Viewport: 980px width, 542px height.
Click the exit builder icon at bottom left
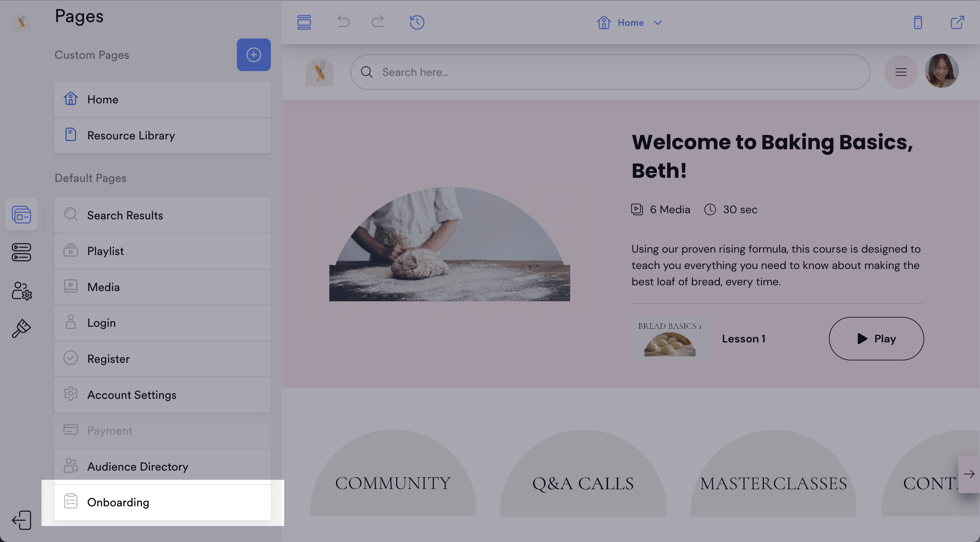click(x=21, y=520)
